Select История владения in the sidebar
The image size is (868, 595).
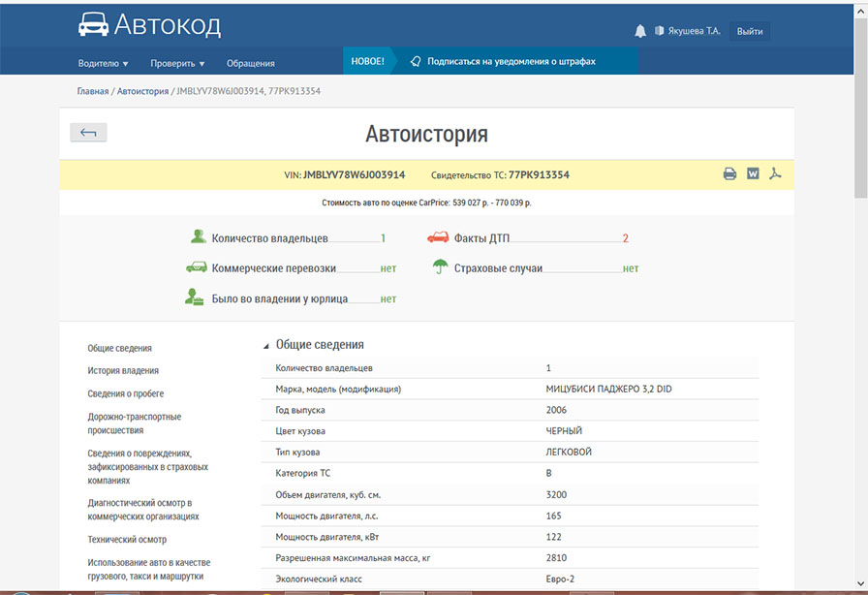(123, 370)
